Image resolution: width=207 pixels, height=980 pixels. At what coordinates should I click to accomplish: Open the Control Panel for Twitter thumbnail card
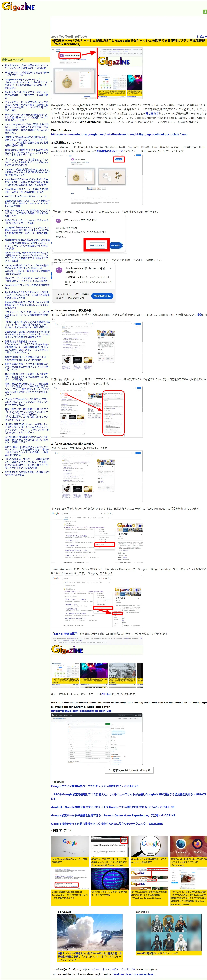[x=189, y=887]
